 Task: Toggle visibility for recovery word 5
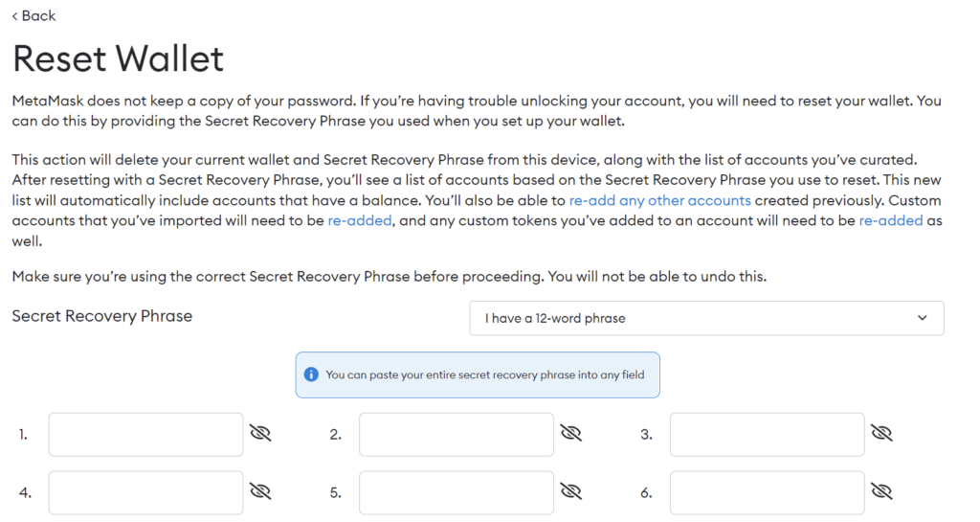571,492
